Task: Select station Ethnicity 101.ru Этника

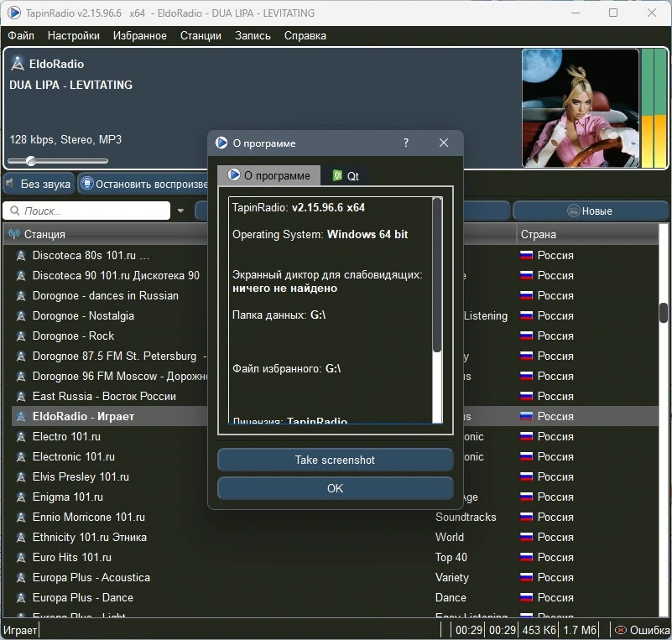Action: click(90, 537)
